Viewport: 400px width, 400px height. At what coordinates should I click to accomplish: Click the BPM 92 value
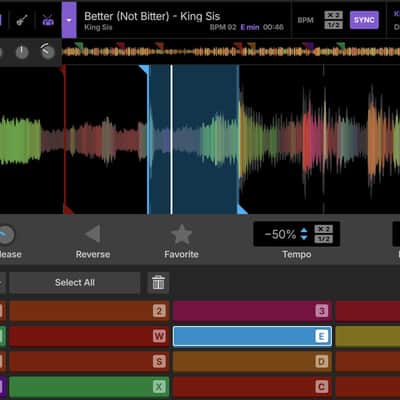click(223, 27)
